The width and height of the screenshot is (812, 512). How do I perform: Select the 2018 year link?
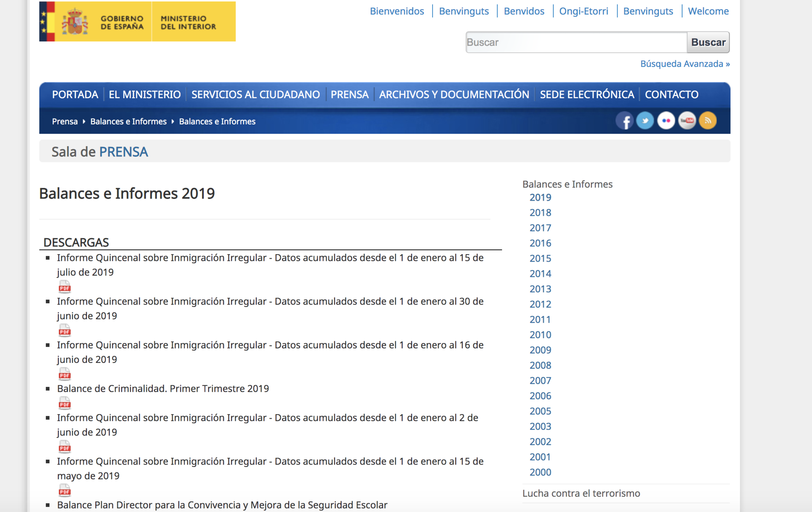click(x=540, y=212)
